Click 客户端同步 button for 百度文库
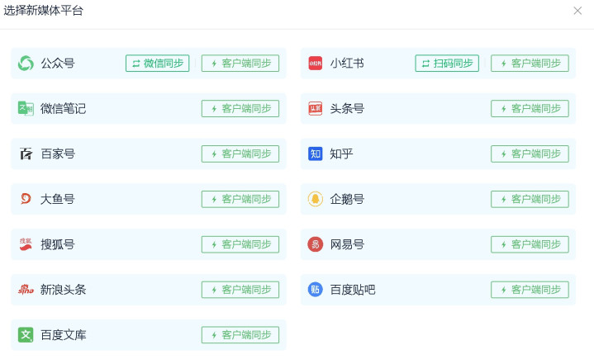The image size is (594, 364). 240,335
